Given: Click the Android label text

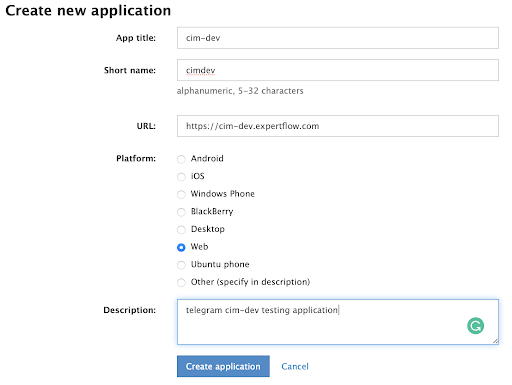Looking at the screenshot, I should click(x=207, y=158).
